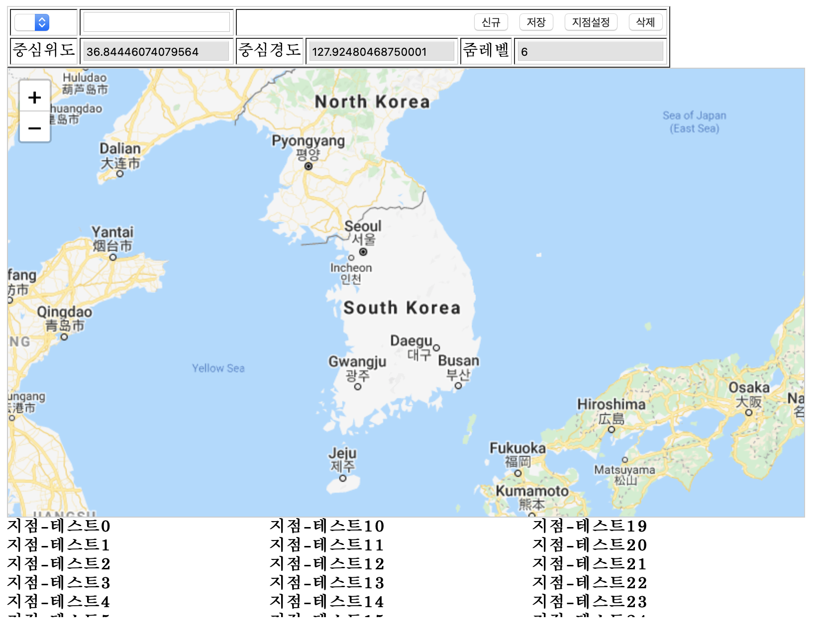
Task: Select the 줌레벨 zoom level field
Action: [x=591, y=51]
